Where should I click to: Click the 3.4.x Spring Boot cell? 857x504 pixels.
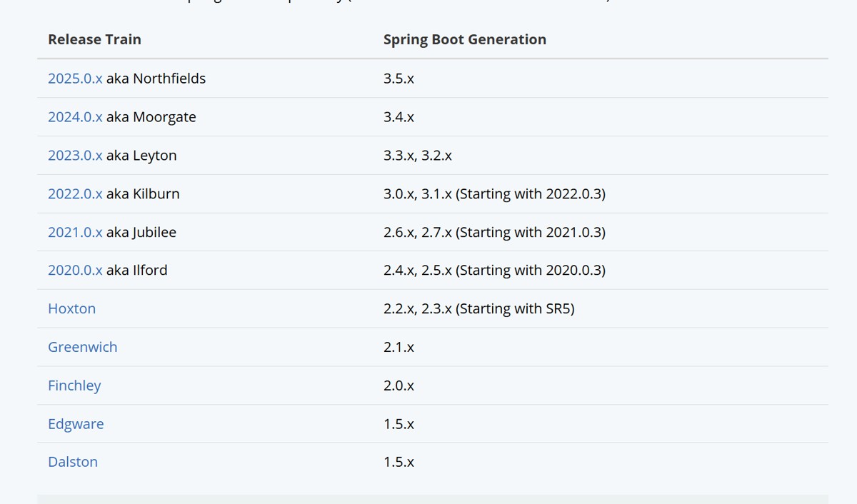point(399,117)
